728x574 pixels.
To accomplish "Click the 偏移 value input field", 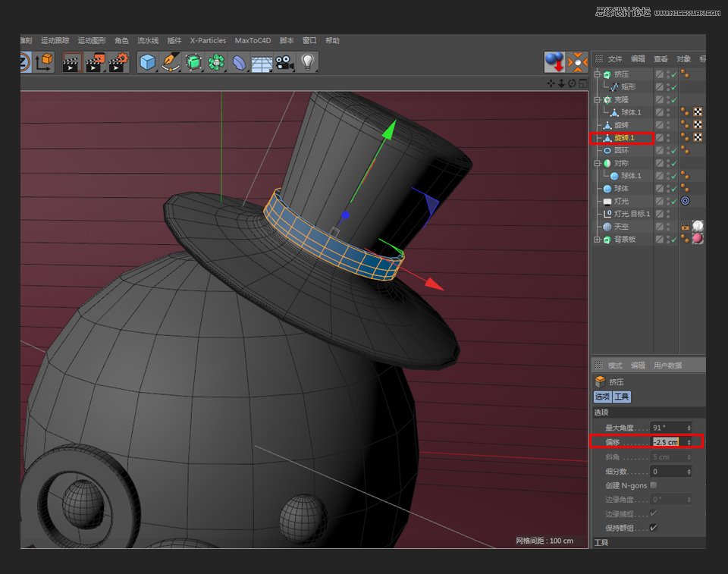I will (x=667, y=442).
